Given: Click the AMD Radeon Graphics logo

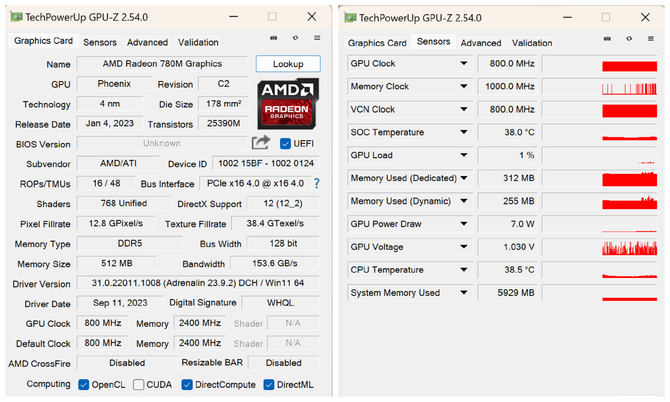Looking at the screenshot, I should click(288, 104).
